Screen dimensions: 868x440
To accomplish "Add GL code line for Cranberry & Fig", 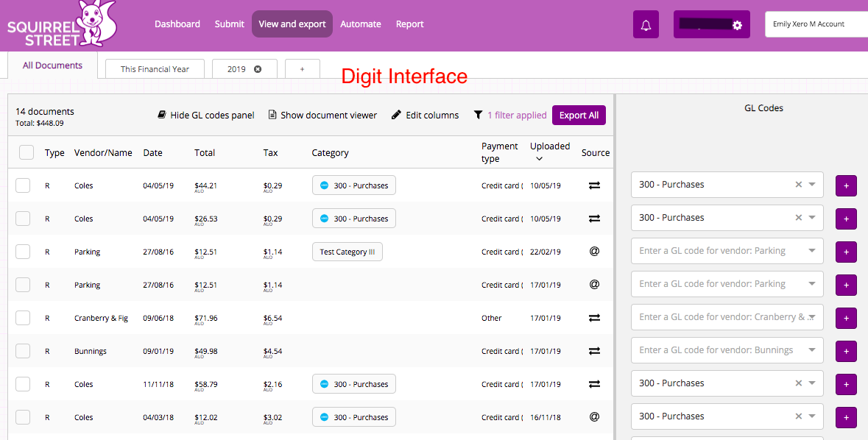I will (x=846, y=319).
